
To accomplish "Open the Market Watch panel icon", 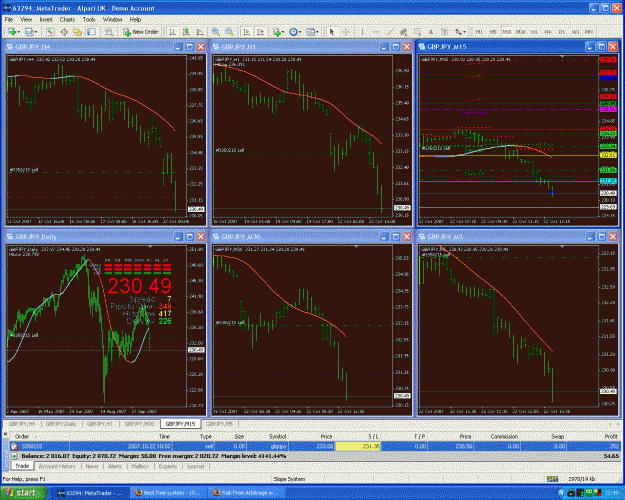I will coord(50,32).
